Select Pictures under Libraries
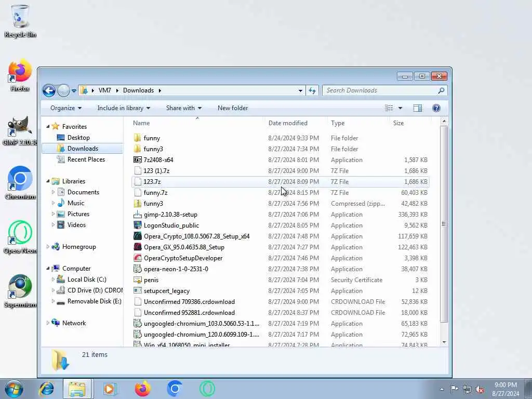Viewport: 532px width, 399px height. 78,214
